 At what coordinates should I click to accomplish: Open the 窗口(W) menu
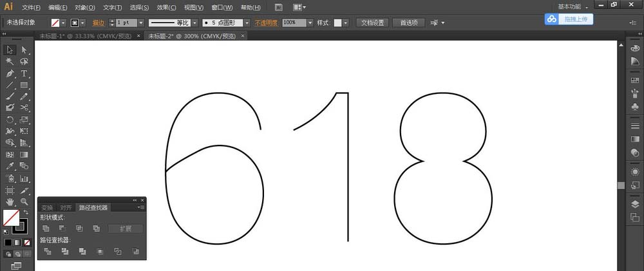click(x=222, y=7)
